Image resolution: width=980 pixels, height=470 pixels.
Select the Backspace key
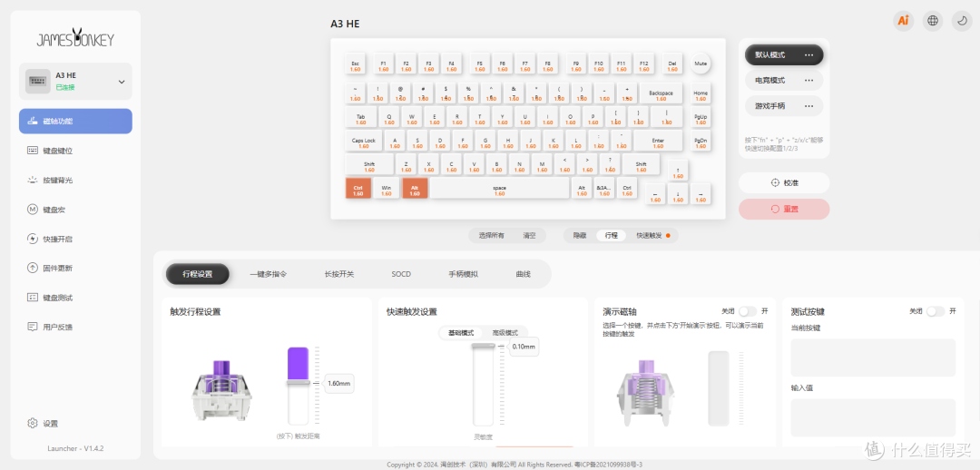[x=661, y=93]
